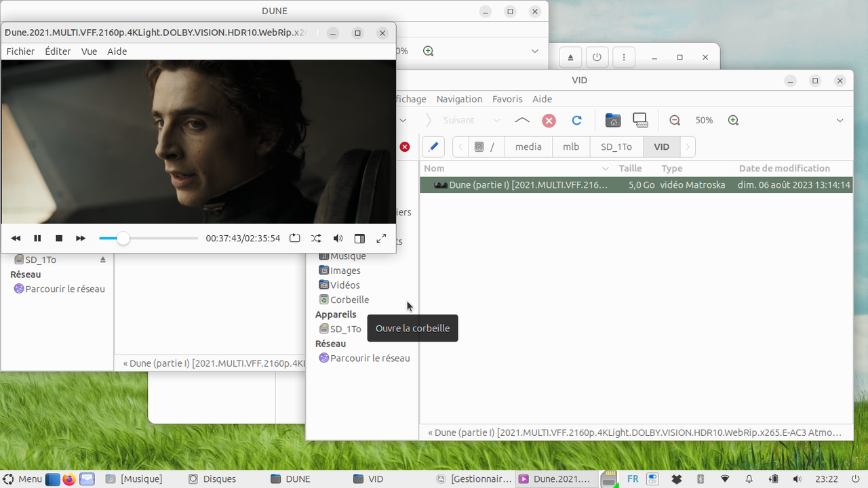868x488 pixels.
Task: Sort by Date de modification column
Action: tap(793, 168)
